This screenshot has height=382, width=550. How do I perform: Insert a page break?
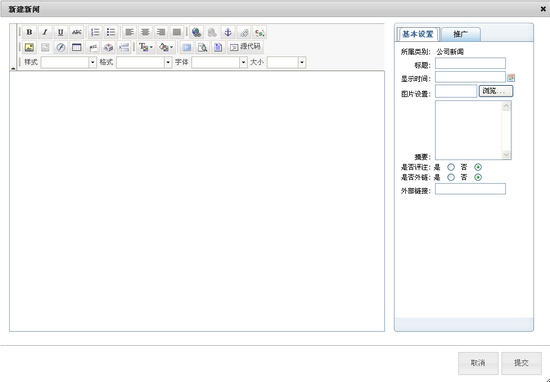coord(124,47)
